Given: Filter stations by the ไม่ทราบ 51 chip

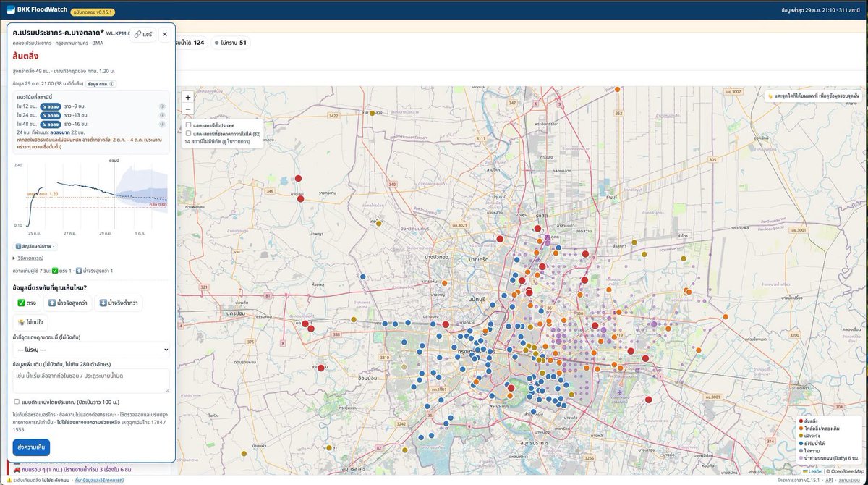Looking at the screenshot, I should 231,43.
